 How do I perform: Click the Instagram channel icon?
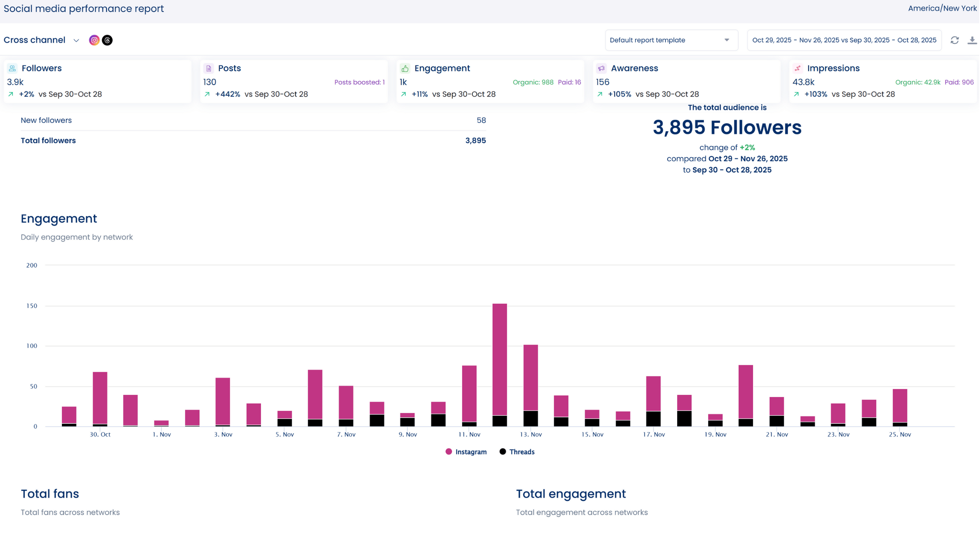(94, 40)
